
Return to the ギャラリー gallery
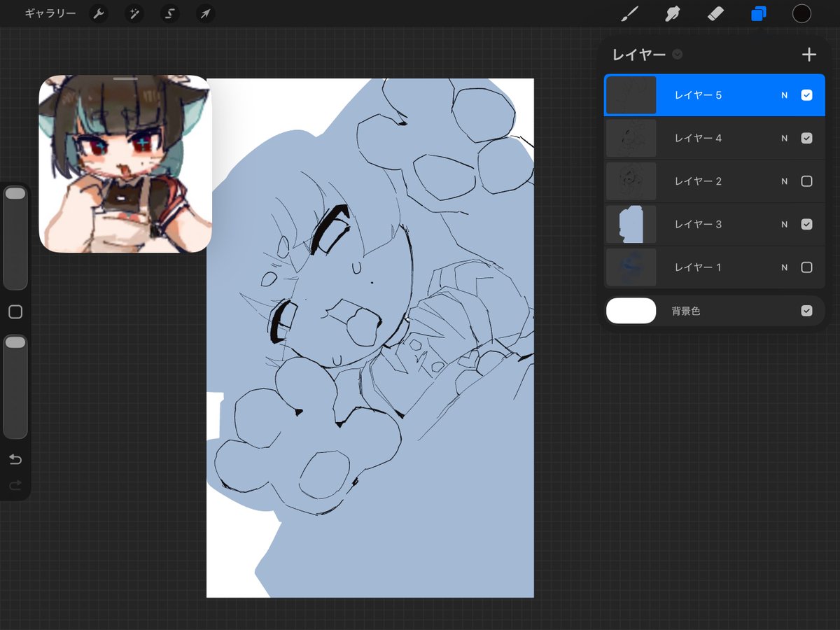tap(50, 14)
